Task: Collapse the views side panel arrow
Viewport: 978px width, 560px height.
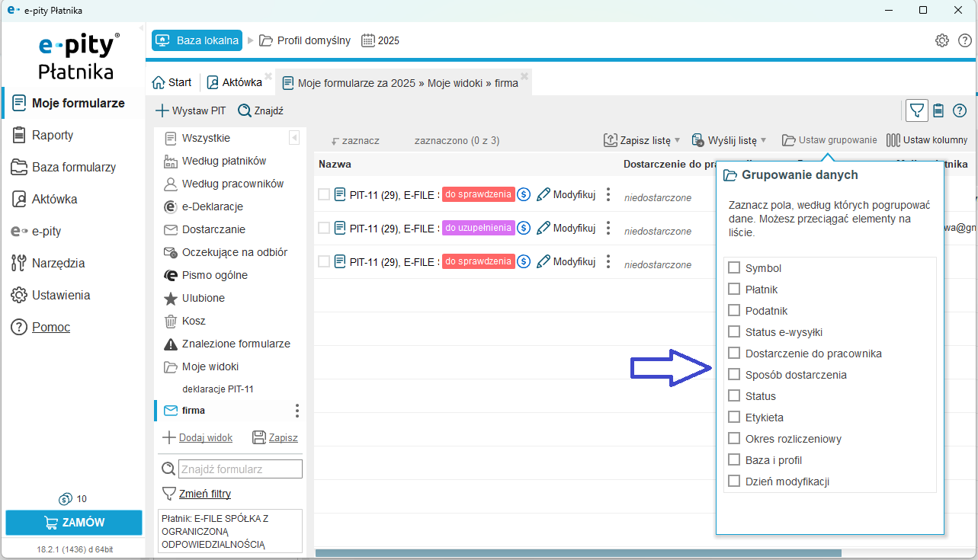Action: (294, 138)
